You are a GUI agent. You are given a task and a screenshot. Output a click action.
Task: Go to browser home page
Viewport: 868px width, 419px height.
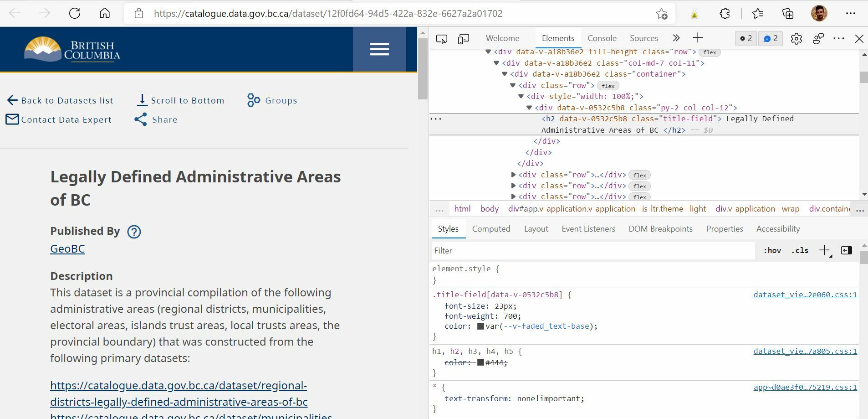(105, 13)
